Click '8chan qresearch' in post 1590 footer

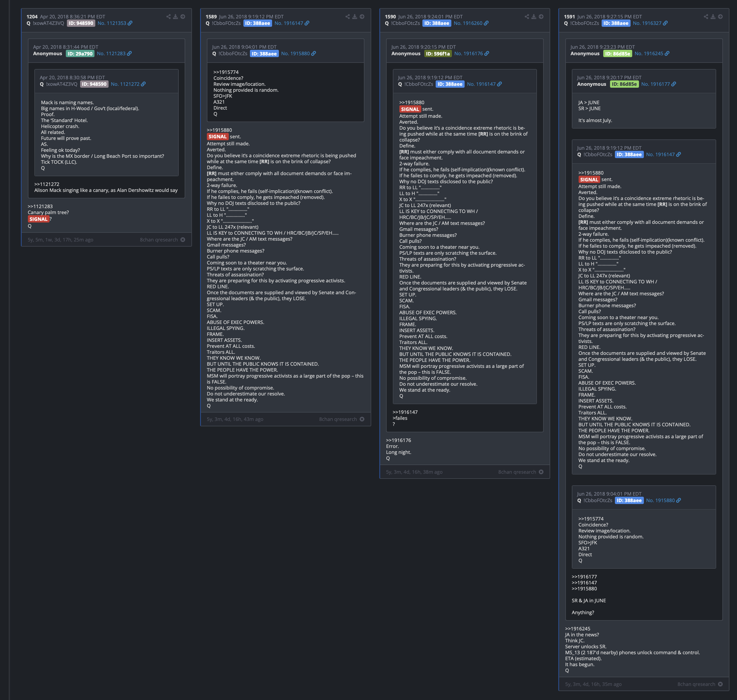(x=517, y=472)
